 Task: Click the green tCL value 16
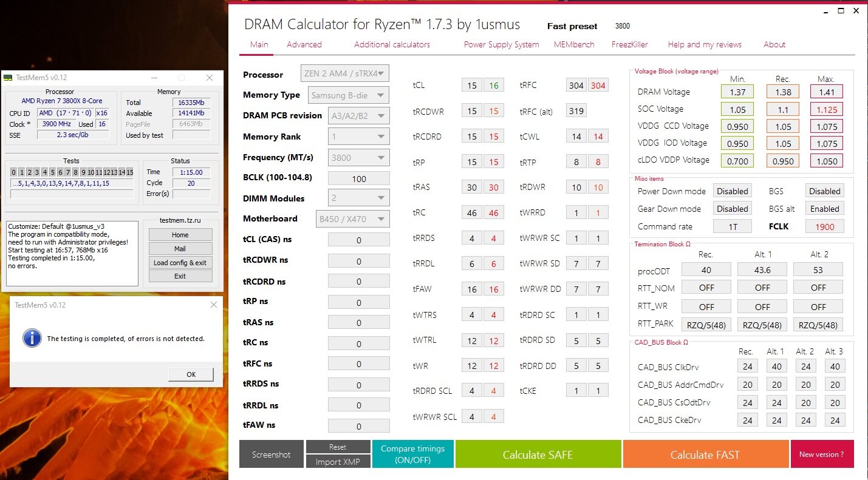494,86
